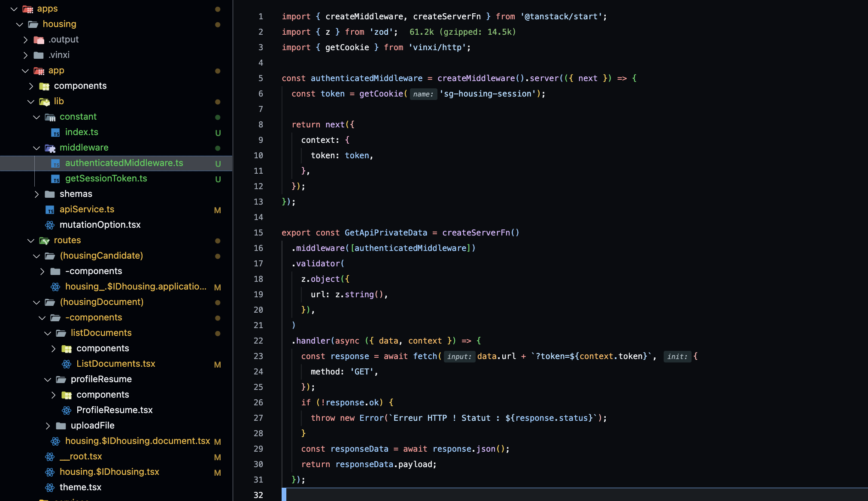Expand the uploadFile folder chevron
Screen dimensions: 868x501
pos(48,426)
